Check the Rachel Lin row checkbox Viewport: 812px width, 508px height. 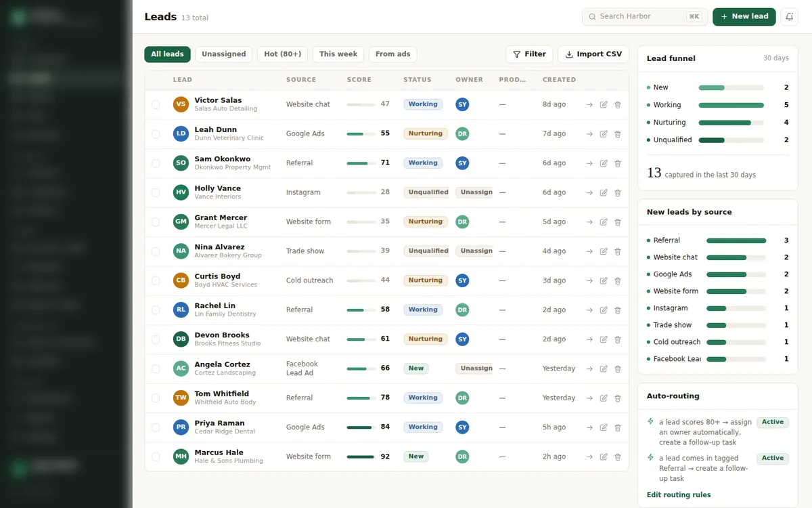156,310
